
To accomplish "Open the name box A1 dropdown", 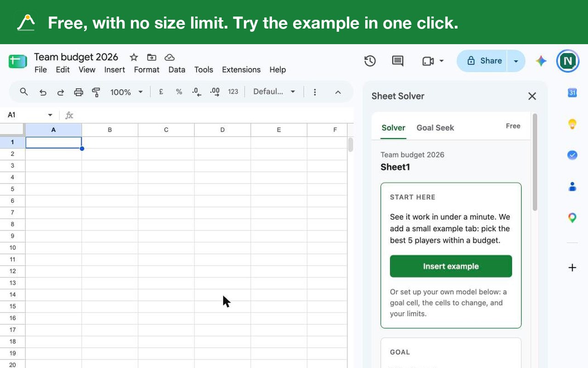I will click(x=50, y=115).
